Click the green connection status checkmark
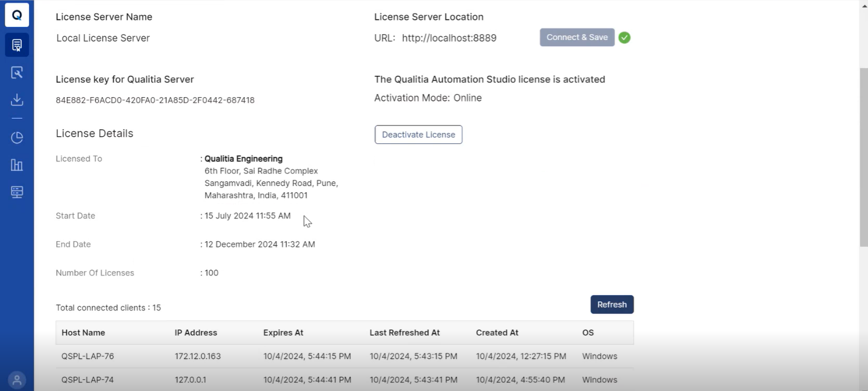This screenshot has width=868, height=391. [x=624, y=38]
